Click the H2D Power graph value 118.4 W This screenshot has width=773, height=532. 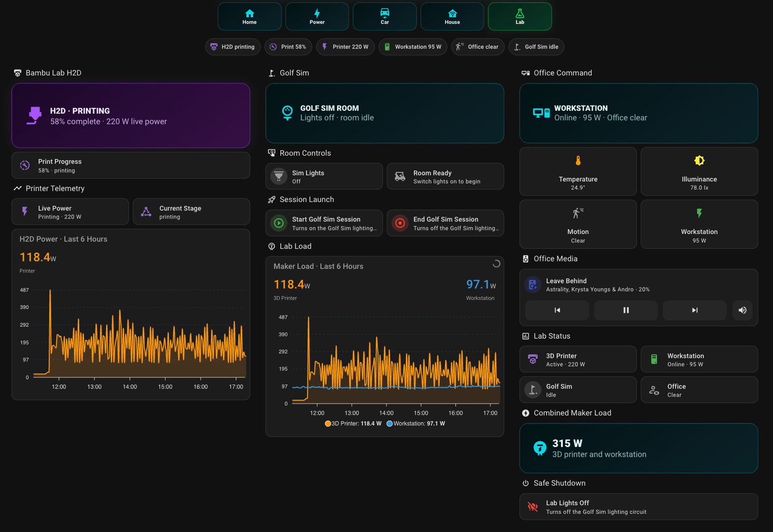point(38,258)
